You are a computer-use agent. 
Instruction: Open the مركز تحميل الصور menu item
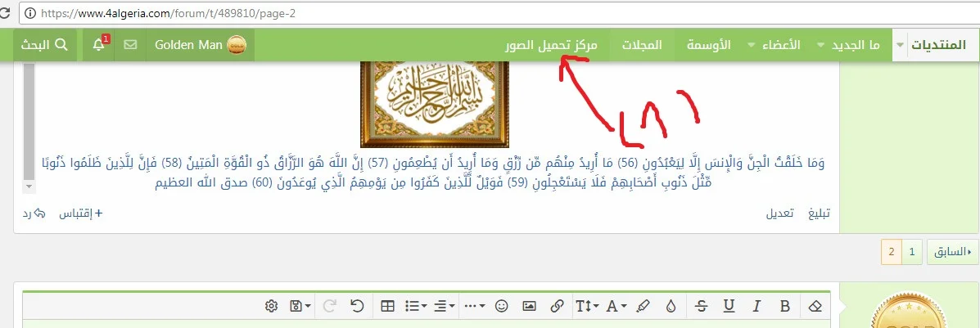(x=551, y=45)
